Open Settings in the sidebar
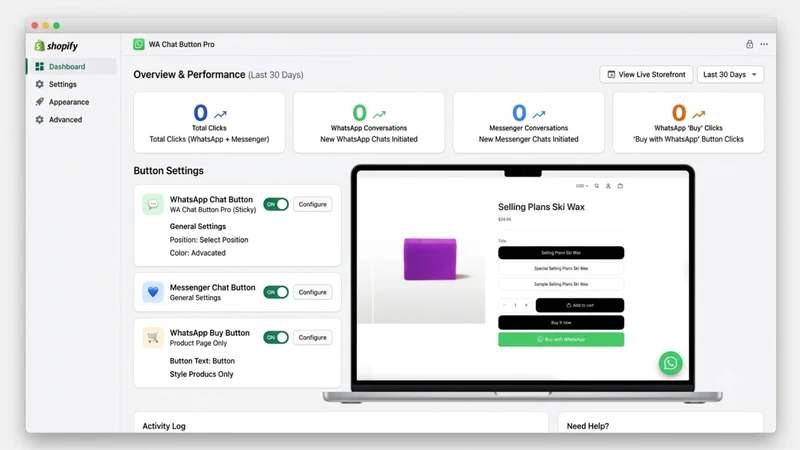Image resolution: width=800 pixels, height=450 pixels. pyautogui.click(x=62, y=84)
